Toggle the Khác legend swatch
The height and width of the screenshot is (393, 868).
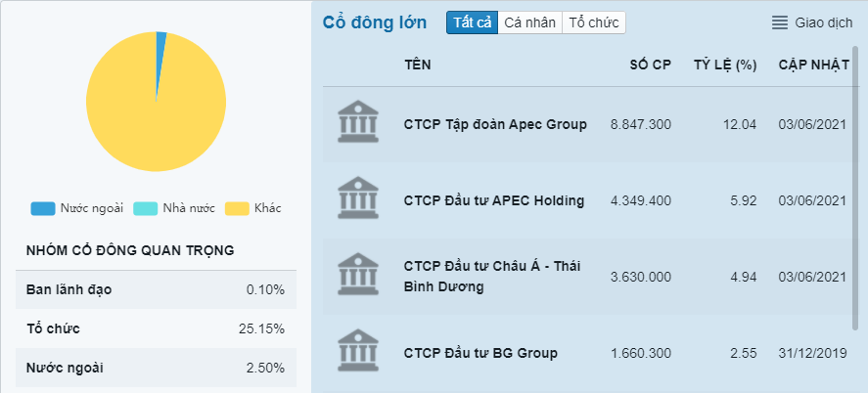point(237,208)
